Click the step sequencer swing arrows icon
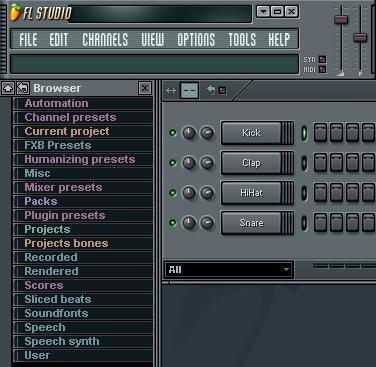 171,90
